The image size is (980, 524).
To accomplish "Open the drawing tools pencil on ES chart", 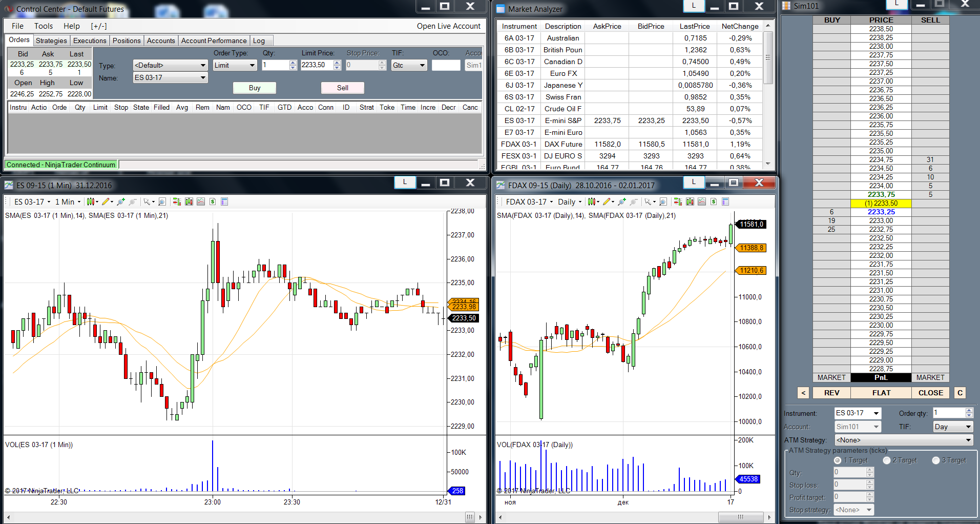I will [106, 202].
